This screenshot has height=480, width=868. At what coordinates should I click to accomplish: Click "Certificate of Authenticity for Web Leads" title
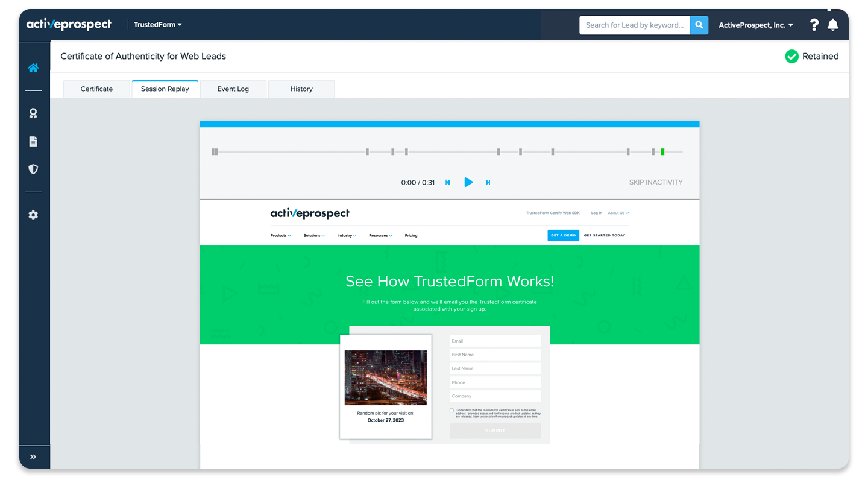coord(143,56)
